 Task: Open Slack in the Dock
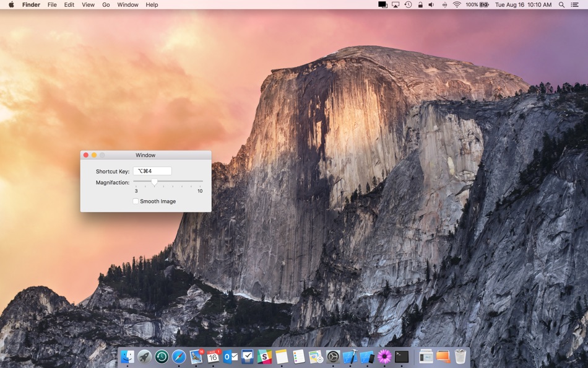pos(264,356)
